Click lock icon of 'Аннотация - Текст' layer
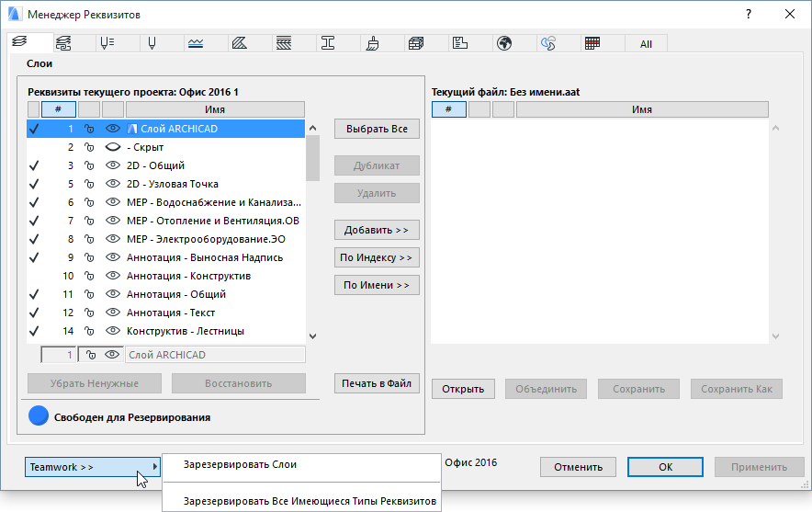The height and width of the screenshot is (512, 812). pos(89,313)
